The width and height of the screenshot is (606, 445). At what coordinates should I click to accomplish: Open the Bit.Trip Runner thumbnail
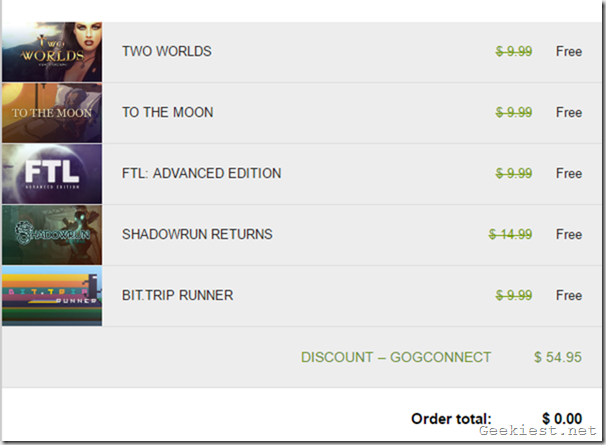pyautogui.click(x=51, y=295)
